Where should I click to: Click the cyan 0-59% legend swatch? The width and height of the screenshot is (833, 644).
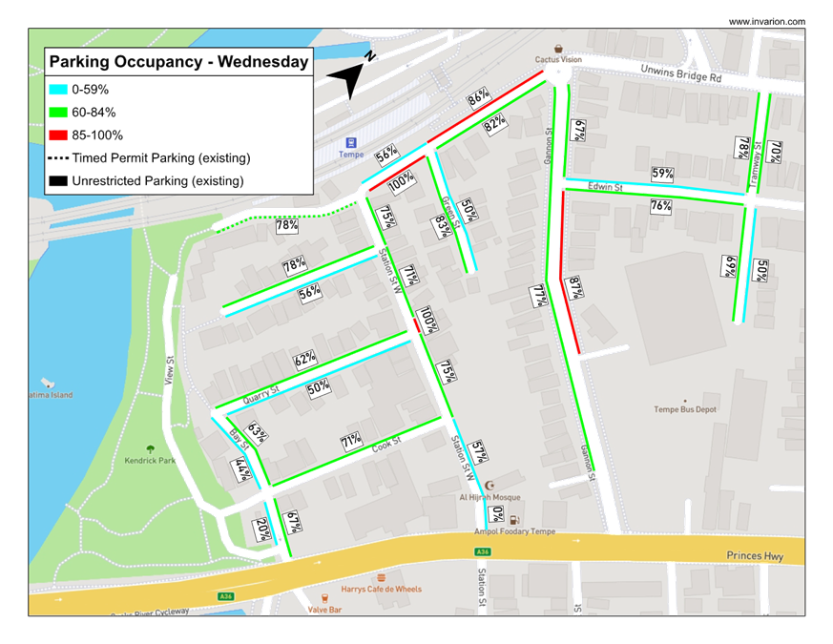(59, 89)
